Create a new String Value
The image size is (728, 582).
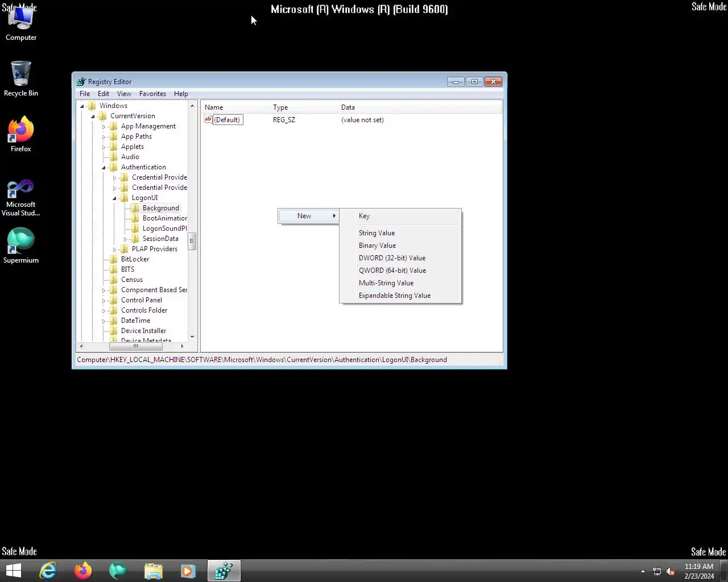point(400,233)
